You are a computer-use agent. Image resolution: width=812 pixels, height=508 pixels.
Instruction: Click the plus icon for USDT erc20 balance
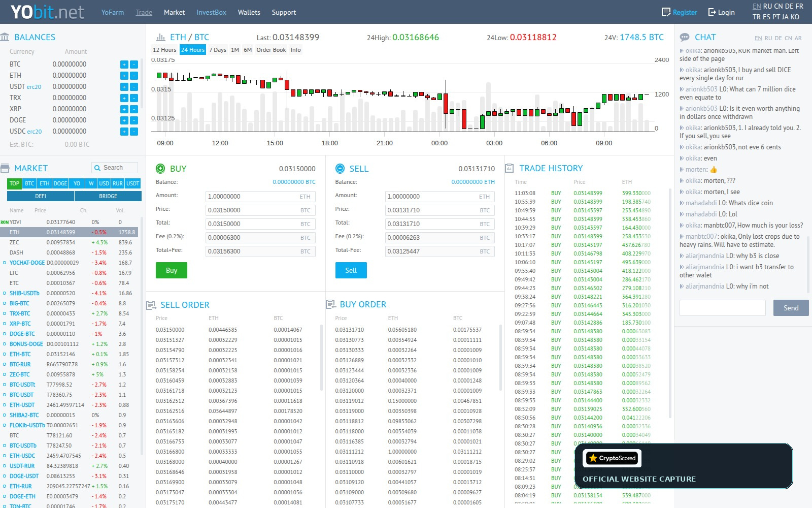click(124, 87)
